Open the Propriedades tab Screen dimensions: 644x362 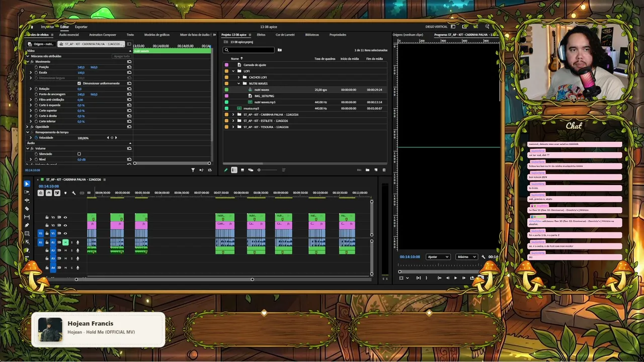click(338, 35)
